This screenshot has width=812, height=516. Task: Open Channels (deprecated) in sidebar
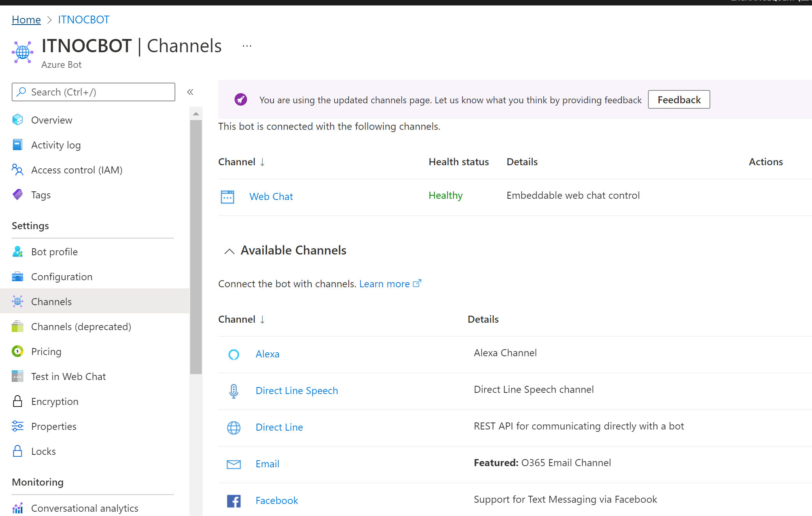pos(81,327)
